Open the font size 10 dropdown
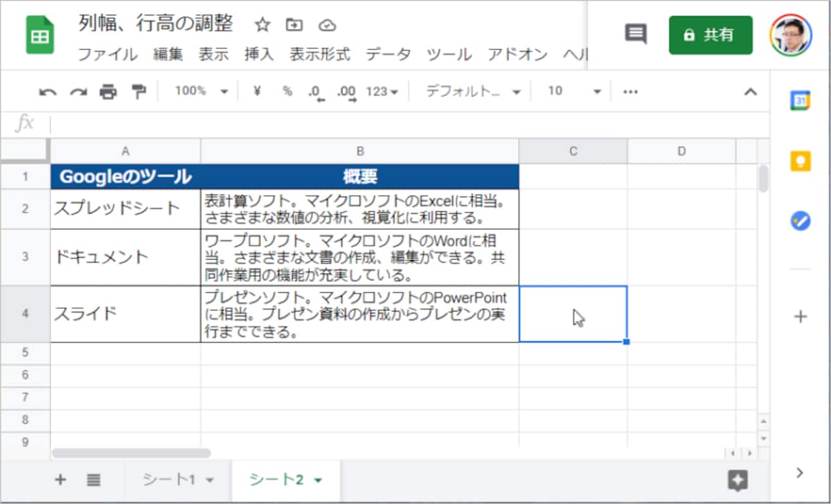Screen dimensions: 831x504 (574, 91)
